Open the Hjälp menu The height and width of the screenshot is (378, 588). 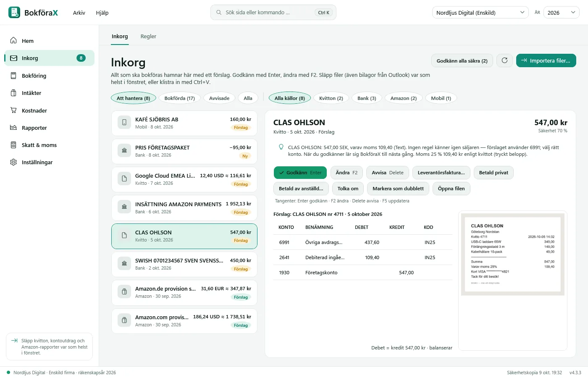click(x=102, y=13)
